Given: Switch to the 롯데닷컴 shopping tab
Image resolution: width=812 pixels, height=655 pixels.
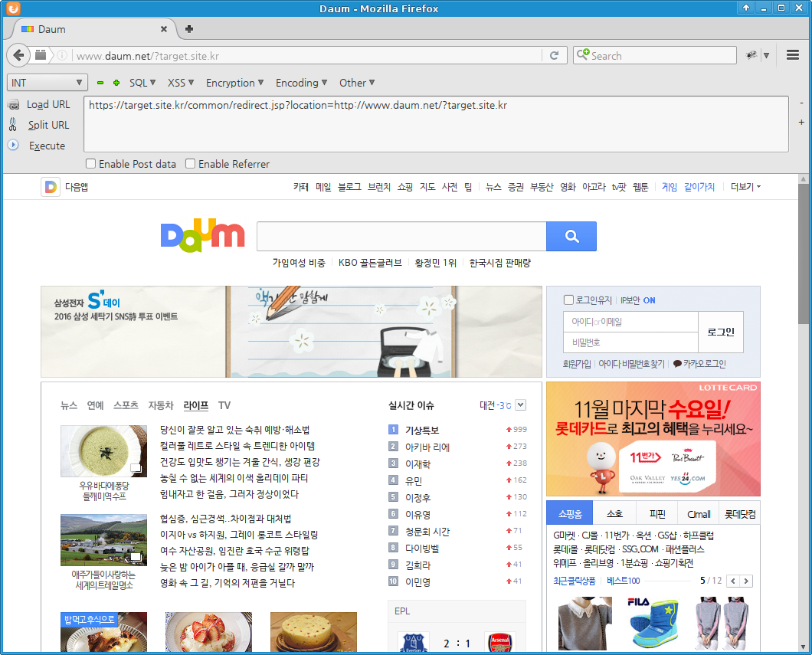Looking at the screenshot, I should pyautogui.click(x=740, y=513).
